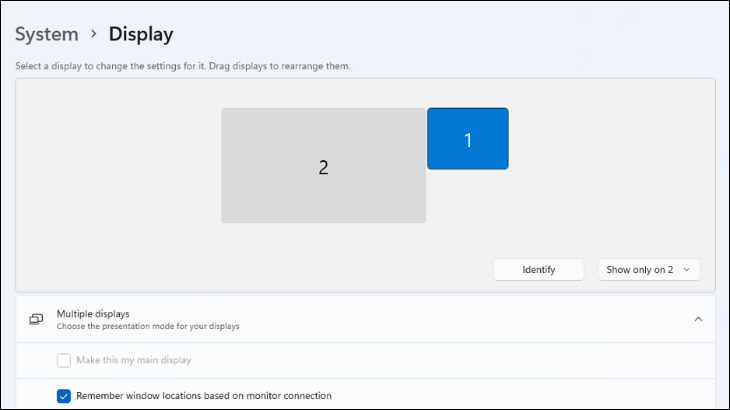Click the breadcrumb arrow after System

coord(93,34)
